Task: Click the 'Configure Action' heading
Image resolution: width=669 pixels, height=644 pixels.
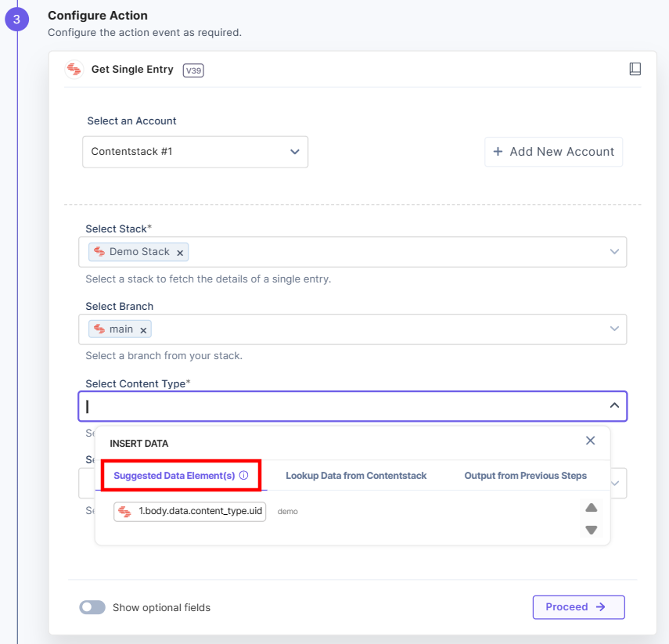Action: click(x=98, y=15)
